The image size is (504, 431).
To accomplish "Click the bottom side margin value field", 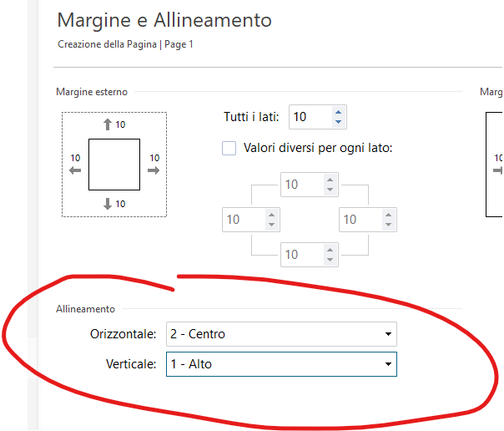I will click(300, 255).
